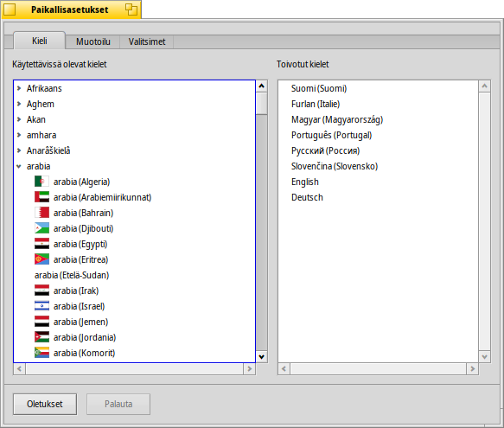Select arabia (Djibouti) text entry
Screen dimensions: 504x428
83,228
